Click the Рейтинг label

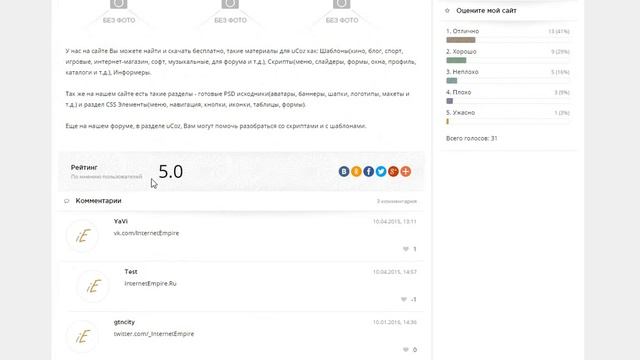point(84,167)
